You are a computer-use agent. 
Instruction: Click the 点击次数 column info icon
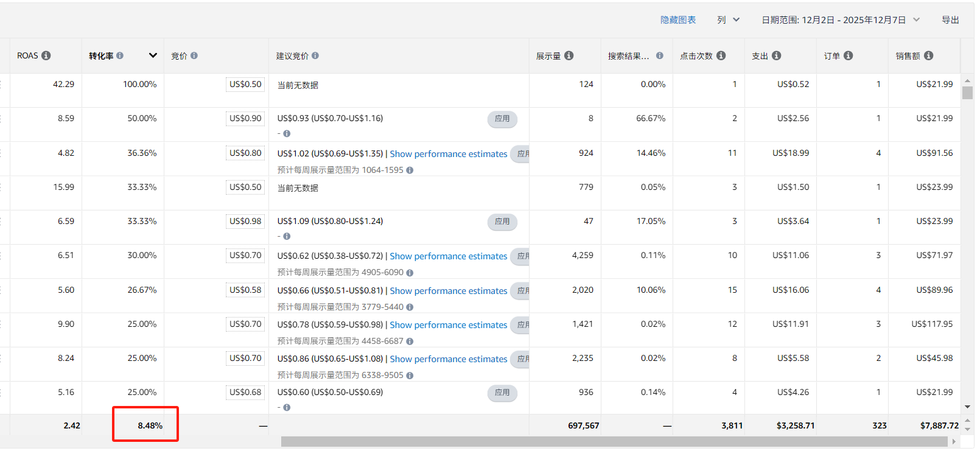pos(721,55)
